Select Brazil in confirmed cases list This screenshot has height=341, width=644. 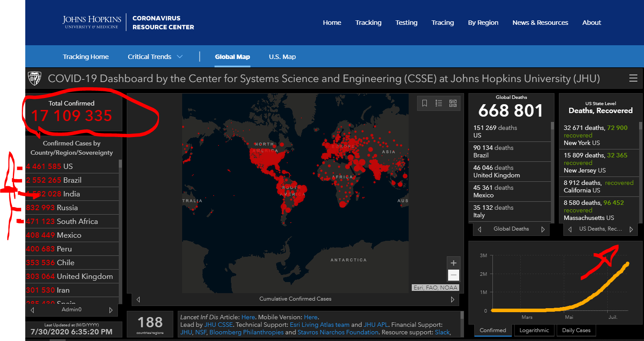pos(72,180)
